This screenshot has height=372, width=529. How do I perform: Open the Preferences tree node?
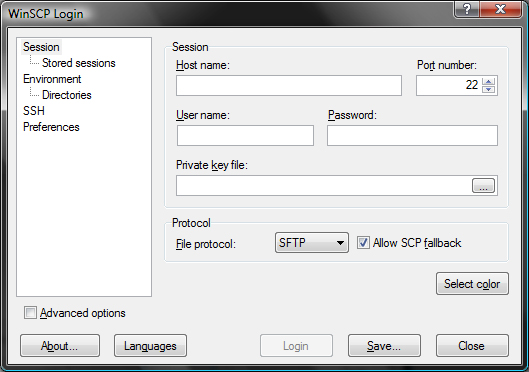pos(51,127)
